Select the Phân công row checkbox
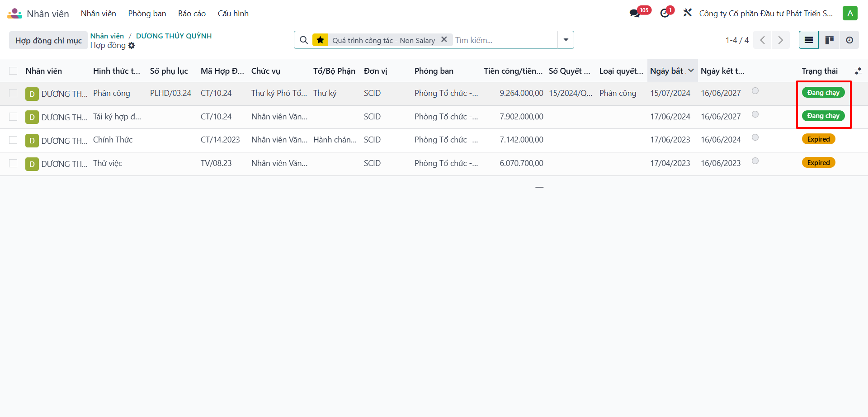Viewport: 868px width, 417px height. pyautogui.click(x=13, y=94)
